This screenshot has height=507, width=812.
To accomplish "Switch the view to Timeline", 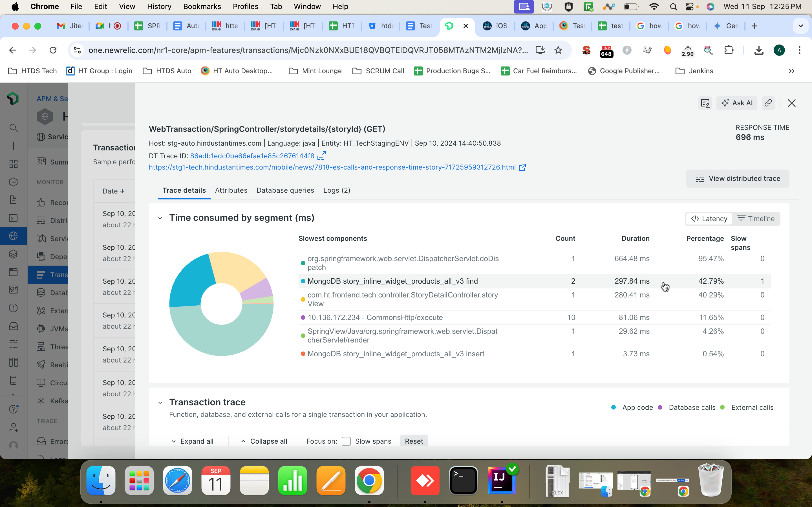I will pyautogui.click(x=756, y=219).
